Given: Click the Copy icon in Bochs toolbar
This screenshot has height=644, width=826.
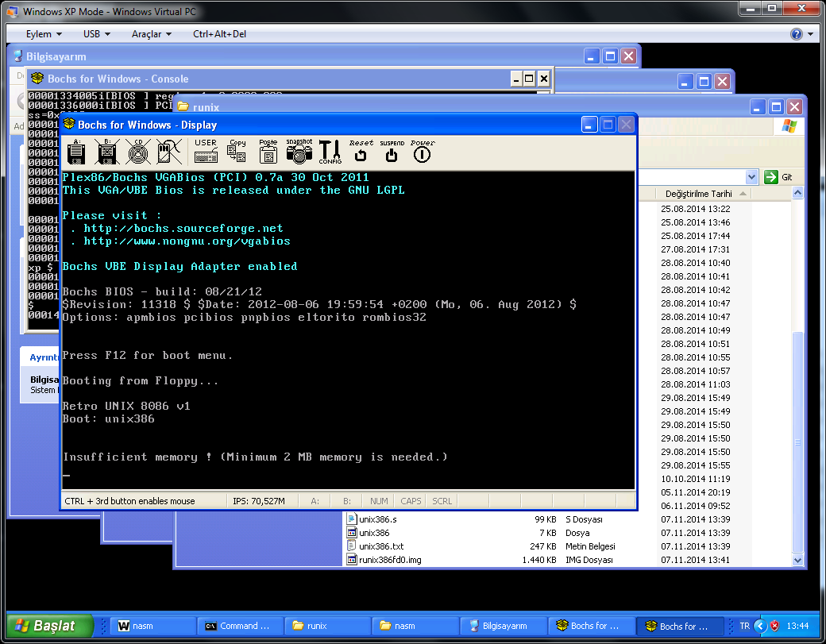Looking at the screenshot, I should pyautogui.click(x=237, y=151).
